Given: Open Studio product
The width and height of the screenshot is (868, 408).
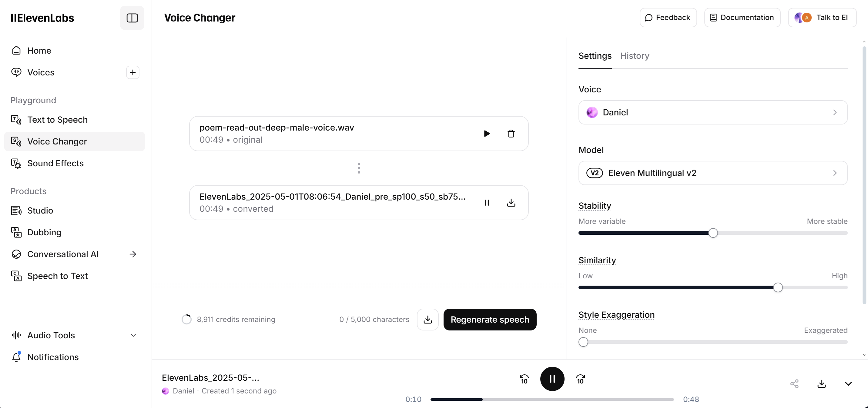Looking at the screenshot, I should click(x=74, y=211).
